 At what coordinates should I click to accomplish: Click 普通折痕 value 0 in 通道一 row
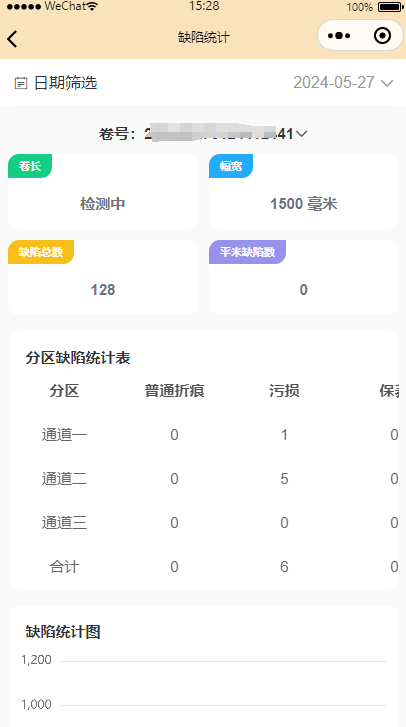pyautogui.click(x=174, y=435)
